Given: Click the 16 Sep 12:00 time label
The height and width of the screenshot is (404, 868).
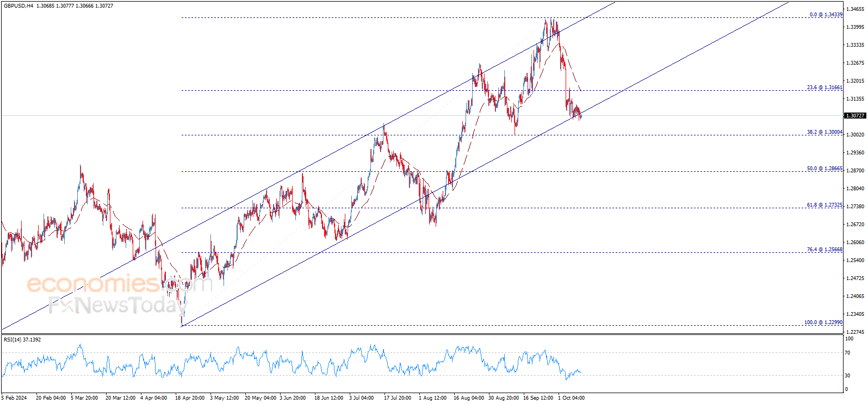Looking at the screenshot, I should click(x=538, y=398).
